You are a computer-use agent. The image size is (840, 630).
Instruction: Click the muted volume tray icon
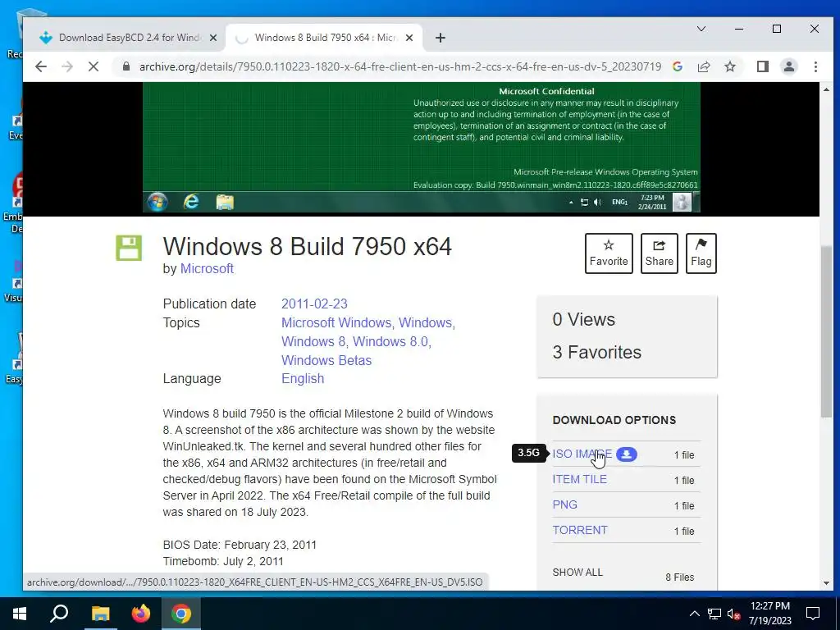734,614
